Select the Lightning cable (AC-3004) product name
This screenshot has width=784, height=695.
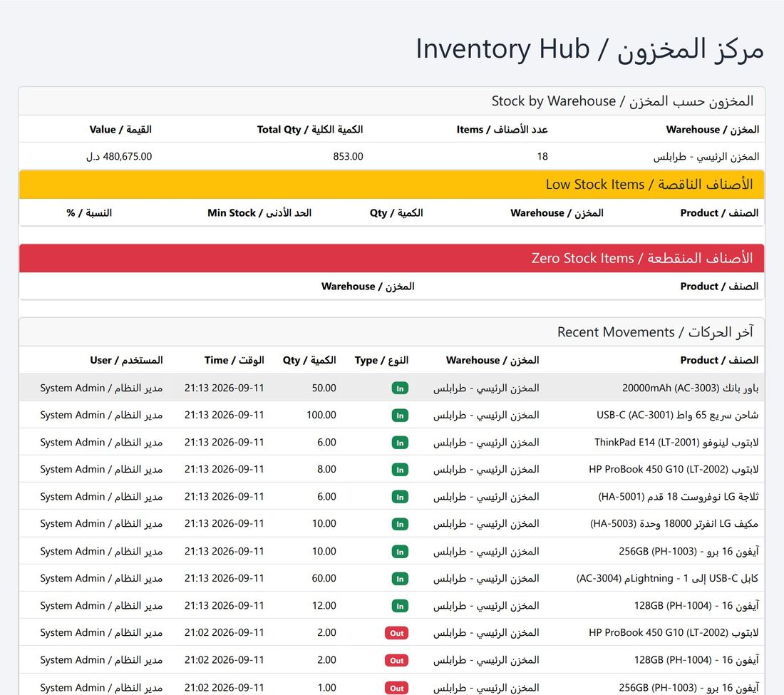[667, 579]
